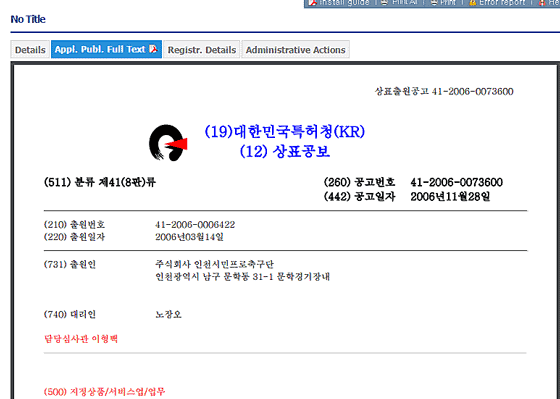Click the Print All printer icon
Image resolution: width=560 pixels, height=399 pixels.
point(384,3)
